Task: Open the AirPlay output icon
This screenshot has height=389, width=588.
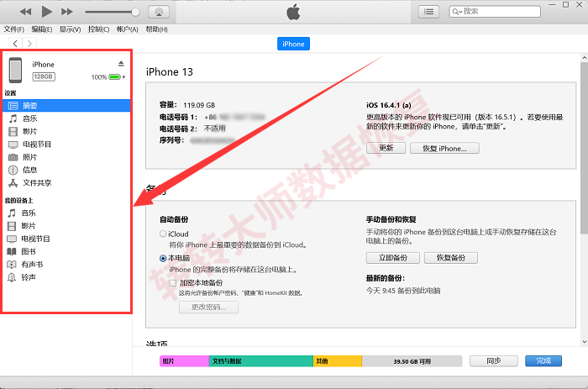Action: (159, 12)
